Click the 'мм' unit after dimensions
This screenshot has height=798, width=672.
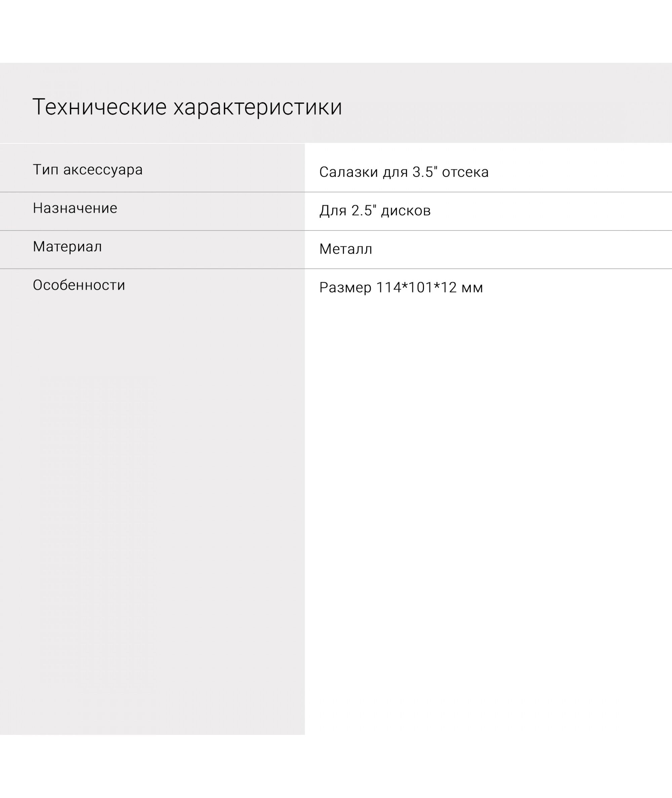coord(472,288)
